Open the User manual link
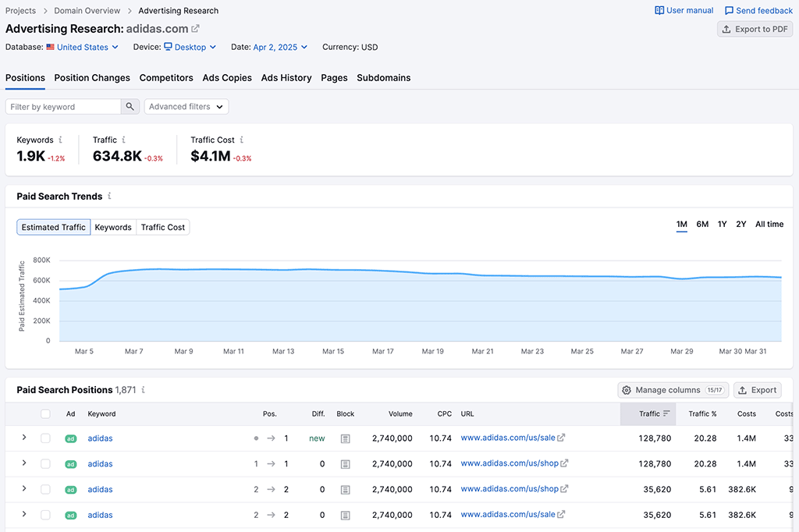This screenshot has width=799, height=532. point(684,10)
